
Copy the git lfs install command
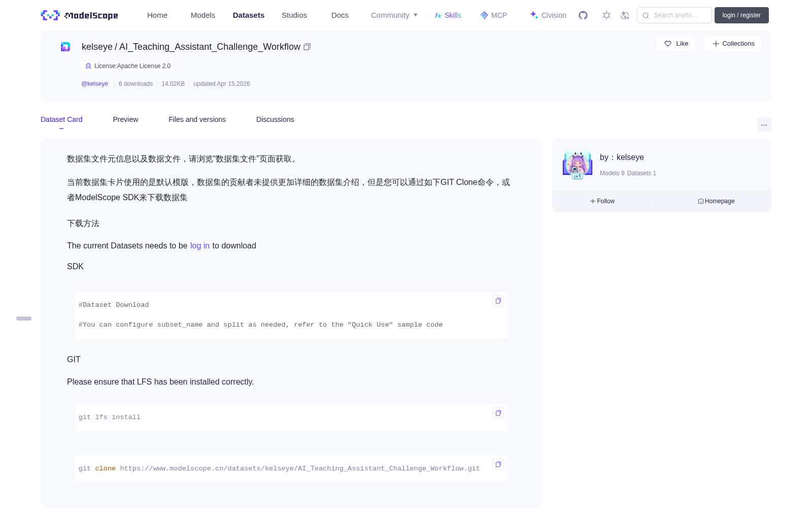tap(498, 413)
